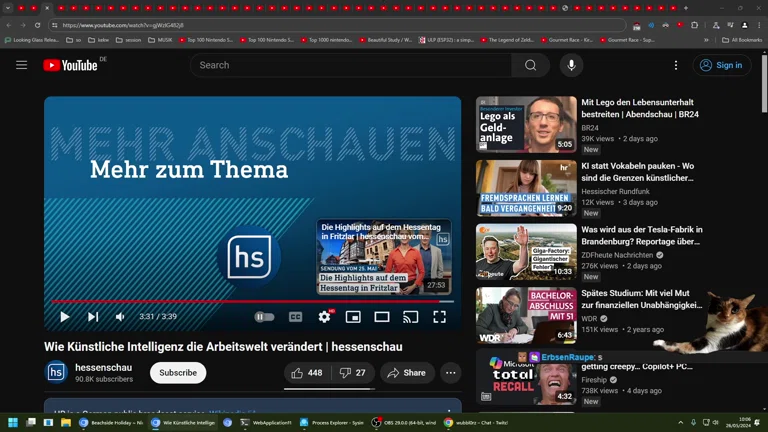
Task: Skip to next video
Action: tap(93, 317)
